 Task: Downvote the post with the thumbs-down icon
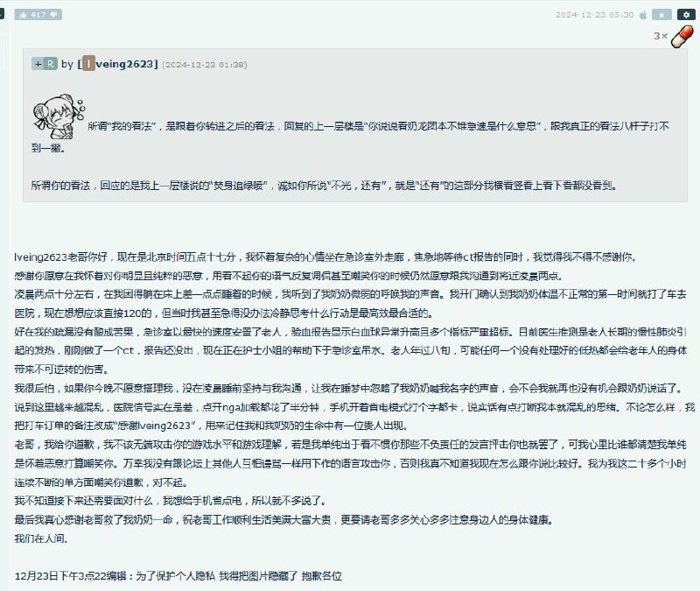[x=53, y=15]
